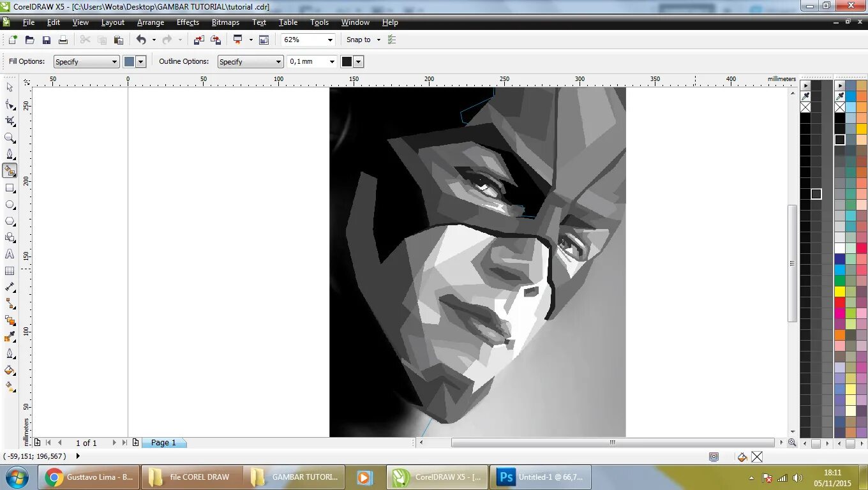Select the Connector tool

(10, 304)
